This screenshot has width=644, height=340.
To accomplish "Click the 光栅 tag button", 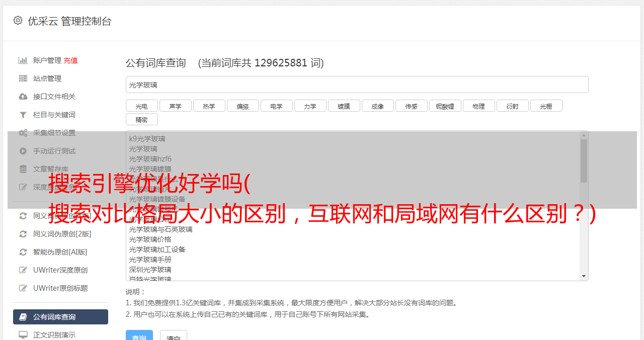I will click(546, 106).
